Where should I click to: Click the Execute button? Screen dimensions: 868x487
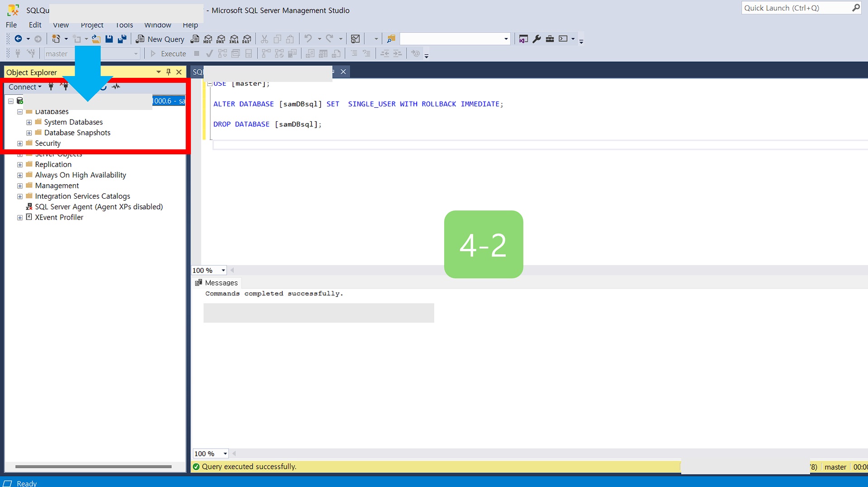pos(168,53)
